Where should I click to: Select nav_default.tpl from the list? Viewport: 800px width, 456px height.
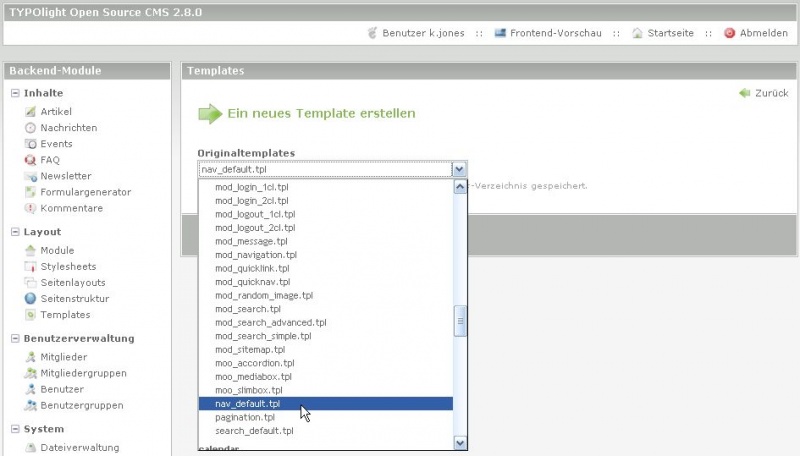click(247, 404)
